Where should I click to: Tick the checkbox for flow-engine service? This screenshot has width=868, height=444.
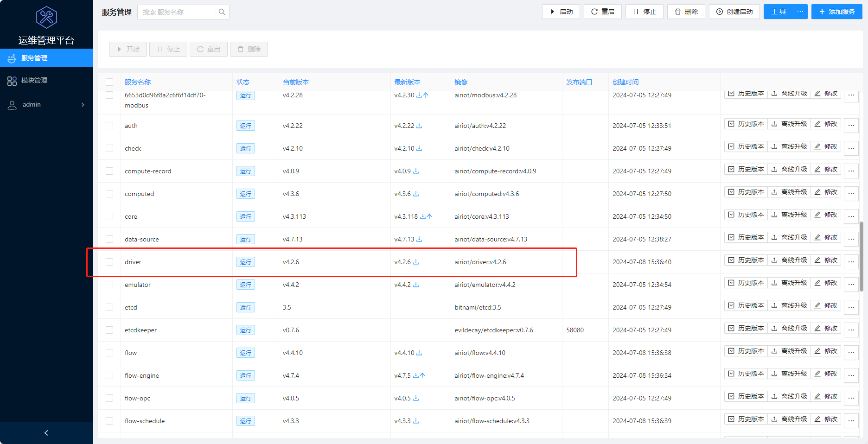(109, 375)
